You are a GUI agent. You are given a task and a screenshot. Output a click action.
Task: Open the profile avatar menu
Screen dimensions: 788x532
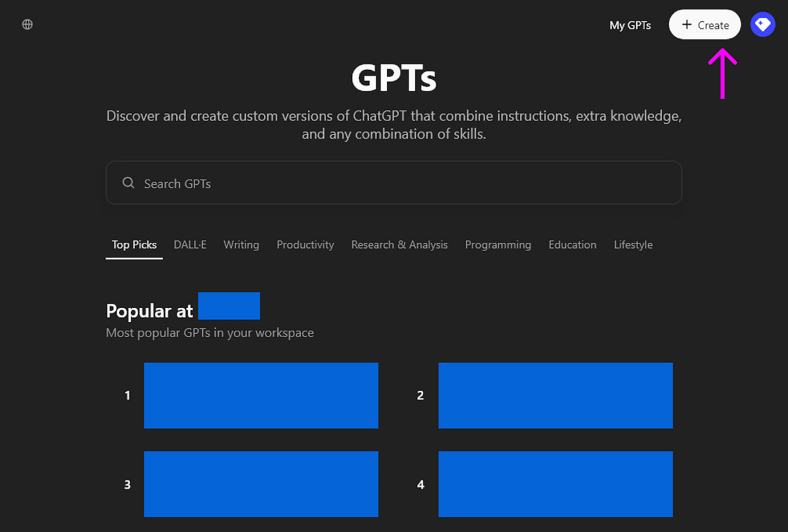[763, 24]
